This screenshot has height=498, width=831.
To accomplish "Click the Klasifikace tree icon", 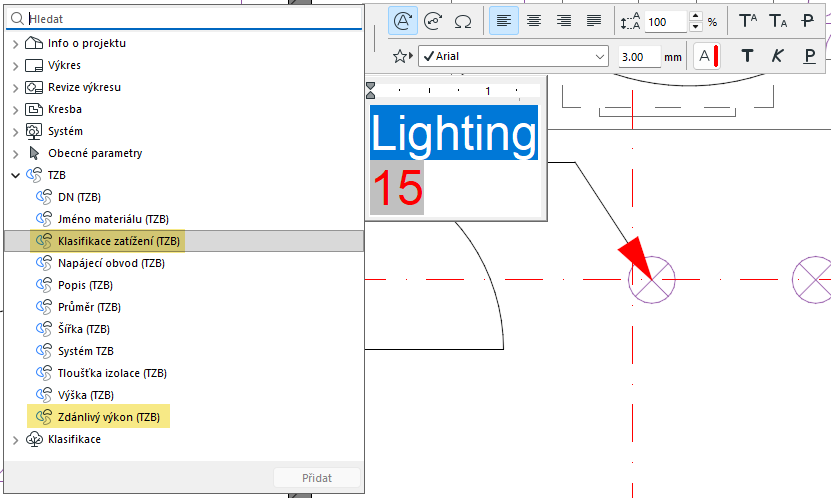I will 34,439.
